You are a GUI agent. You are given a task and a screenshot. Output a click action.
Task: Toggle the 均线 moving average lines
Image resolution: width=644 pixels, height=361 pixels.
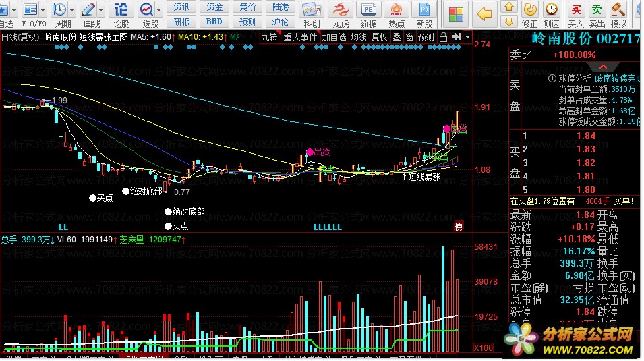coord(358,37)
